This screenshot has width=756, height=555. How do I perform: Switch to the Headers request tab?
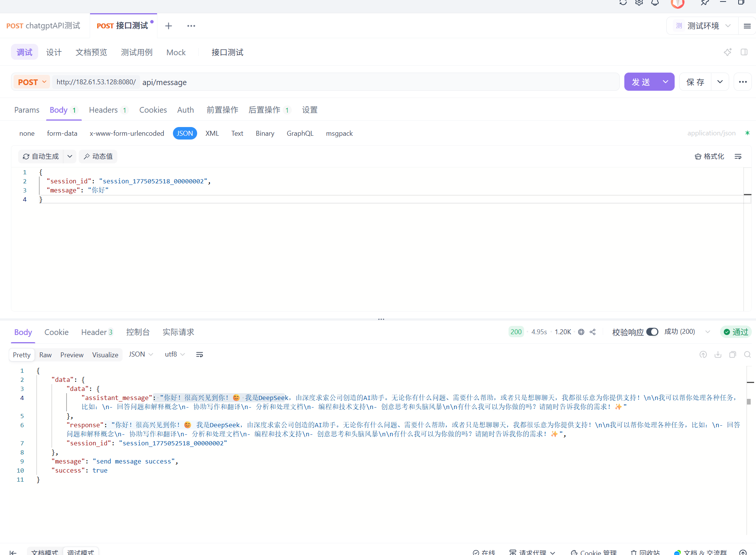tap(103, 110)
